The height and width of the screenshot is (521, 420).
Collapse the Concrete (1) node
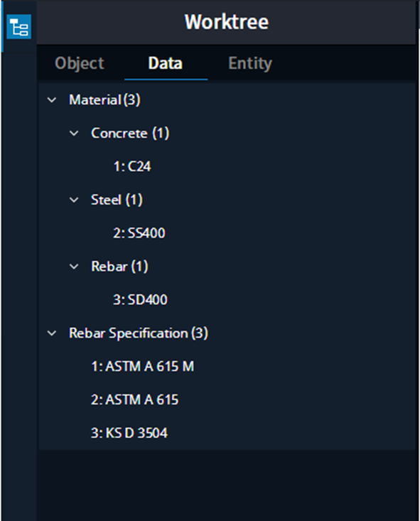74,133
